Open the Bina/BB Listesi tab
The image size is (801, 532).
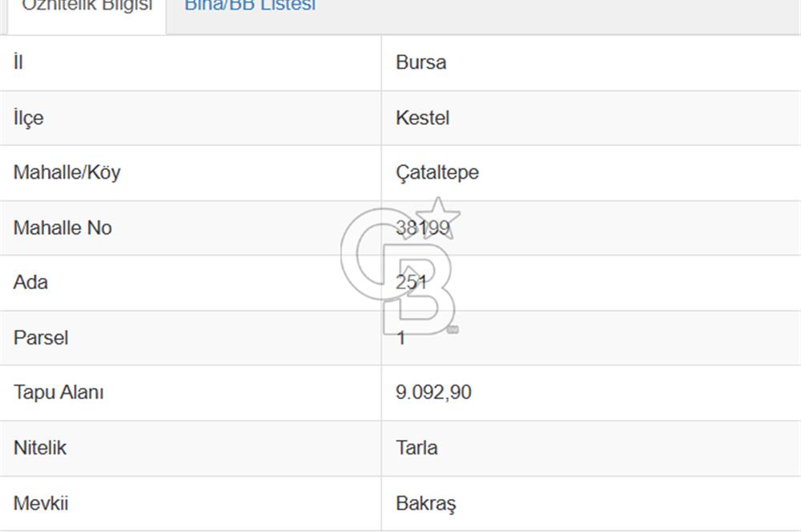250,6
